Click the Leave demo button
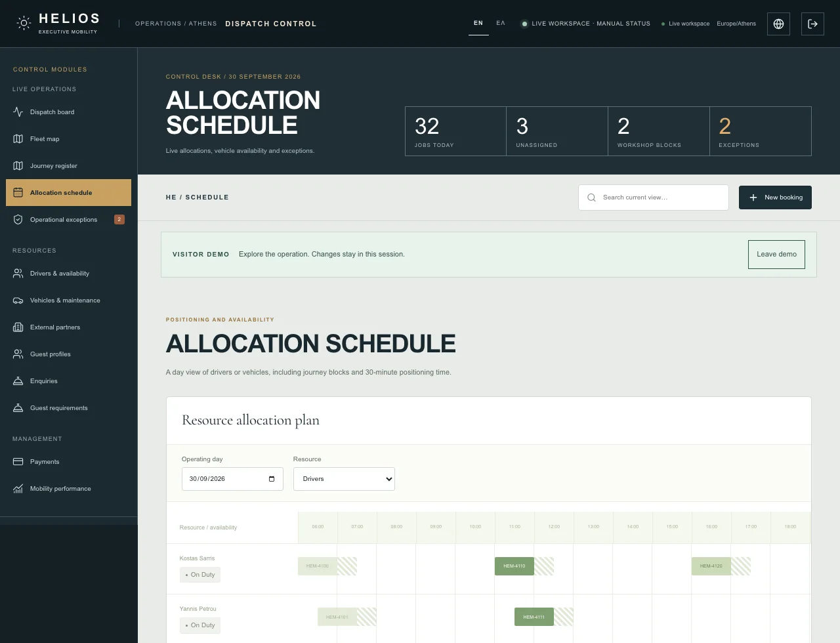Viewport: 840px width, 643px height. point(776,255)
